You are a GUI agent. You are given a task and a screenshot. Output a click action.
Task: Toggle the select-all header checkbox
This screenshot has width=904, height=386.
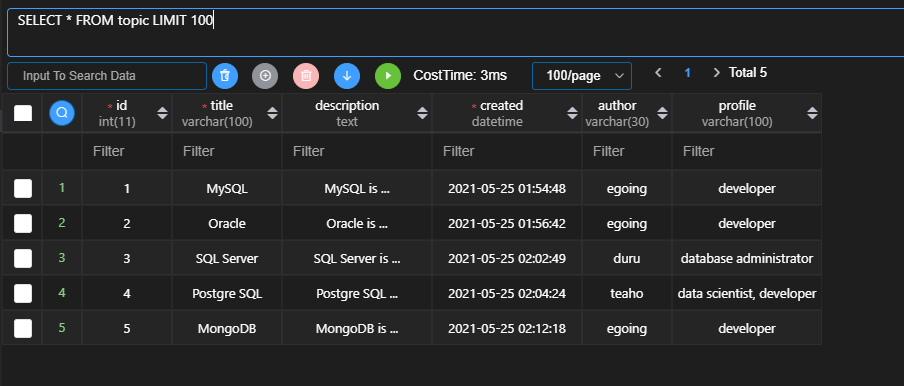(23, 113)
